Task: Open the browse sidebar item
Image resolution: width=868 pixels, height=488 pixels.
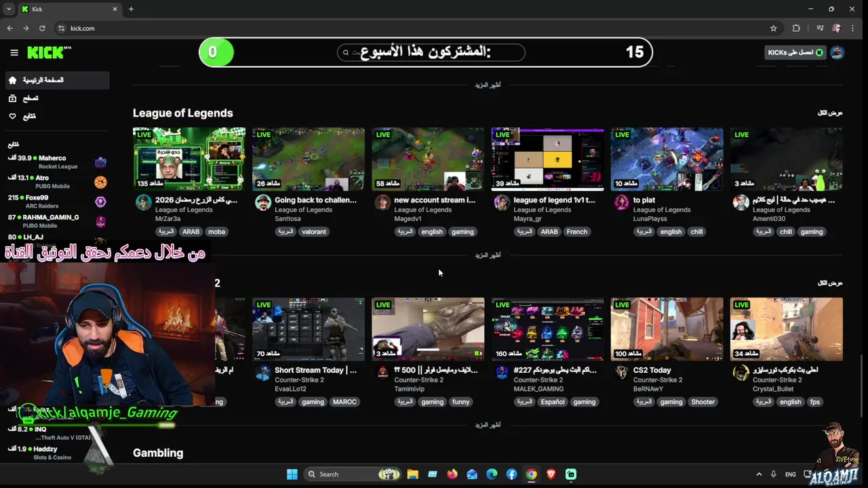Action: coord(57,98)
